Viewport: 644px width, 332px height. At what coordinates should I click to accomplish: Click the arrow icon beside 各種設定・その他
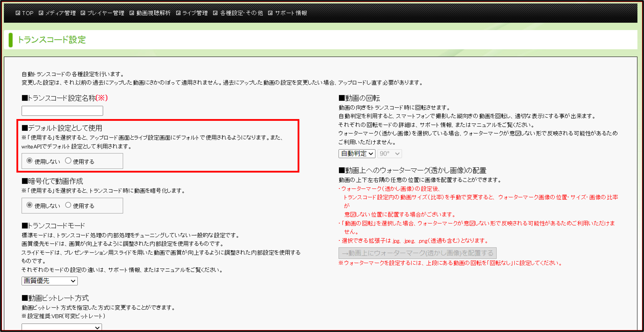pos(215,13)
